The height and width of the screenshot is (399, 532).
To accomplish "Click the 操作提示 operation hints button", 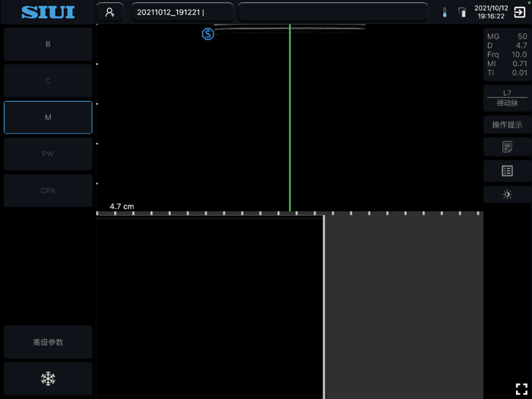I will pyautogui.click(x=507, y=125).
